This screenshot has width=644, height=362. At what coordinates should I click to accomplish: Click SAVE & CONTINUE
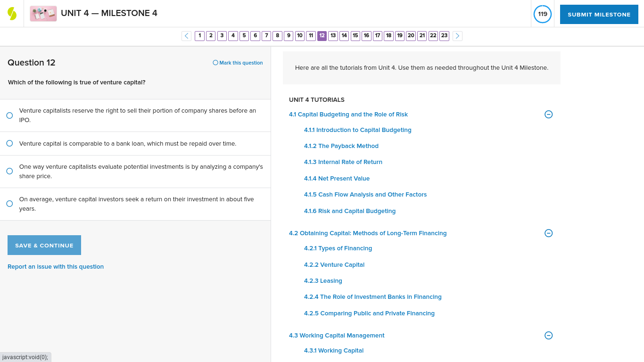point(44,245)
